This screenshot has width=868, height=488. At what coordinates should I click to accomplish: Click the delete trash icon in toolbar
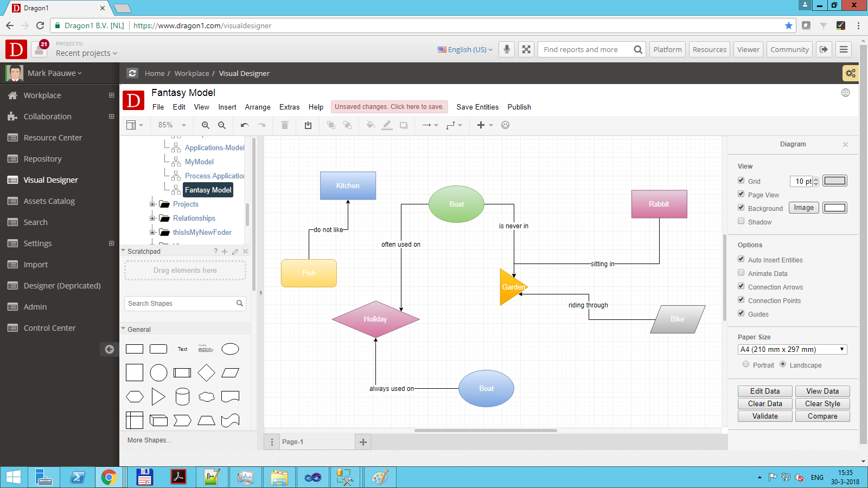pos(284,125)
